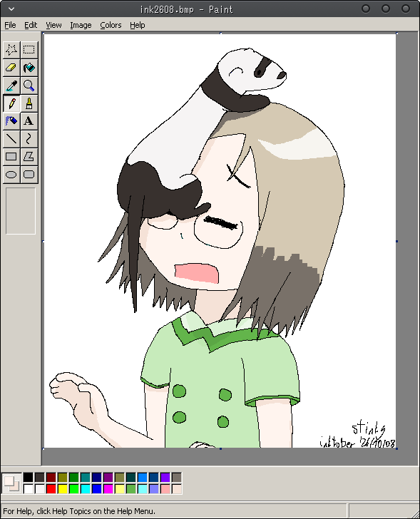
Task: Switch to the Brush tool
Action: (x=29, y=103)
